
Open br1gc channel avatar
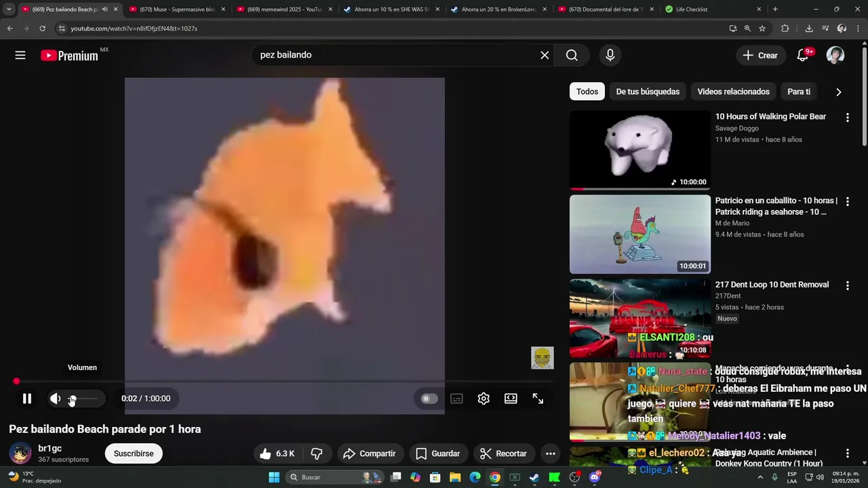(20, 453)
